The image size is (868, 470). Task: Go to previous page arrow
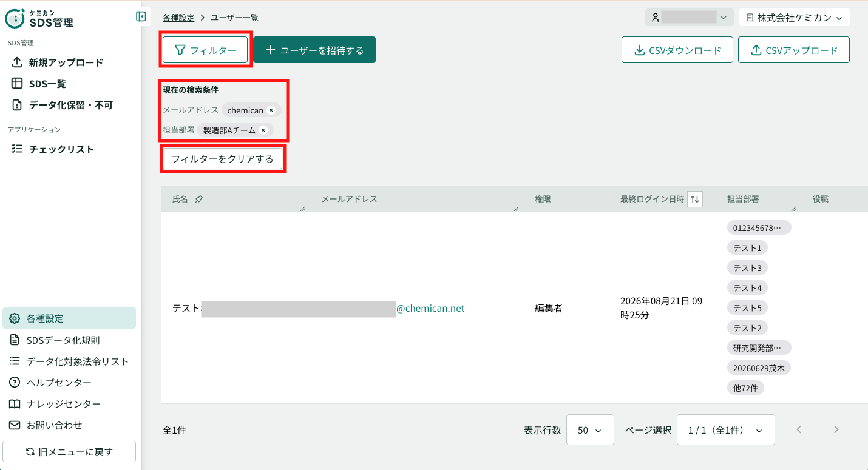(x=799, y=429)
